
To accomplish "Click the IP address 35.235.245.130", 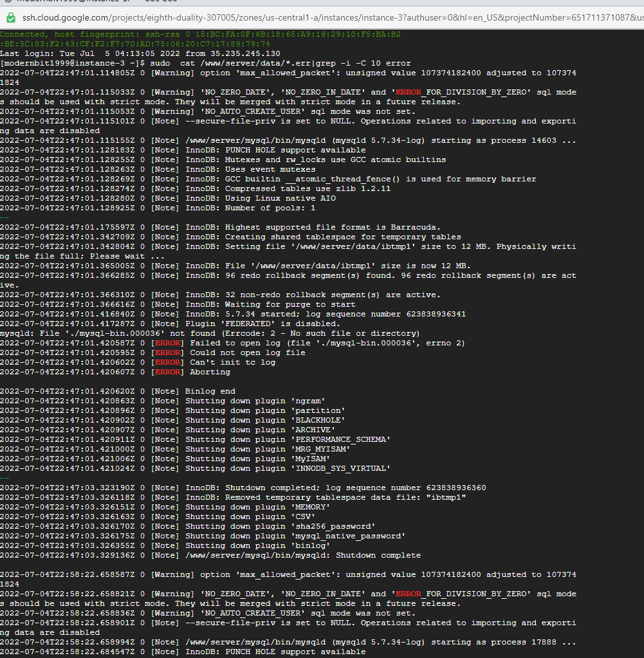I will pyautogui.click(x=246, y=54).
